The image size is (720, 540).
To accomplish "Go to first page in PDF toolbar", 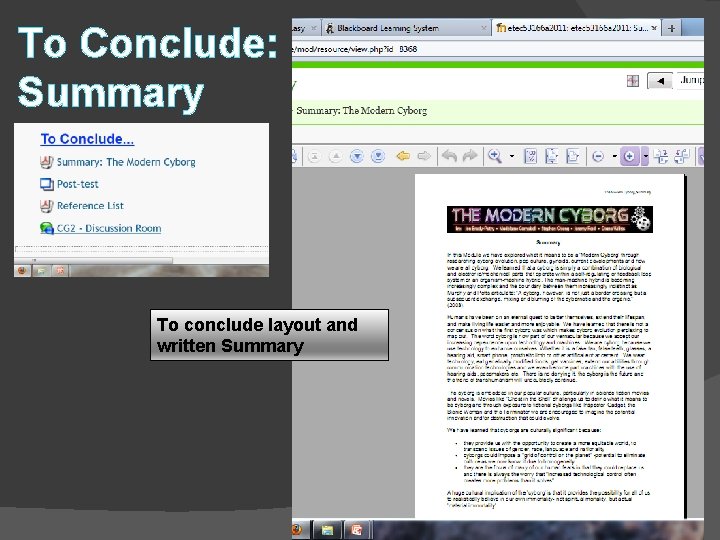I will (x=315, y=157).
